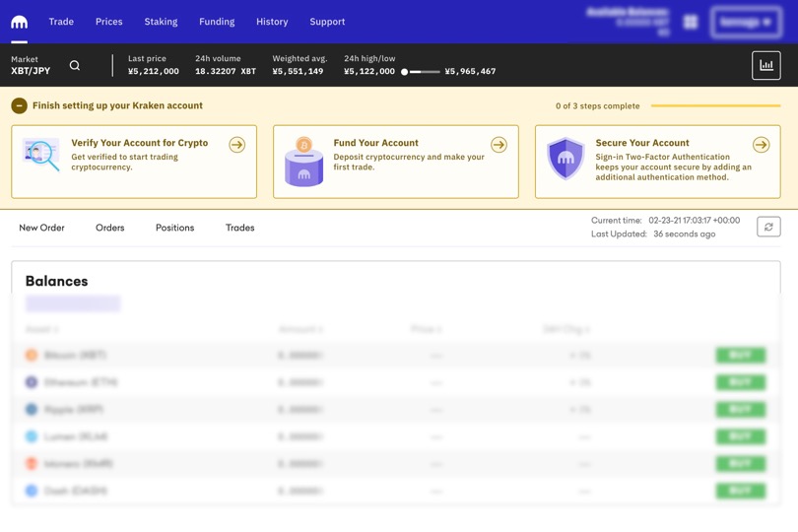Screen dimensions: 798x532
Task: Click the Kraken logo home icon
Action: coord(20,22)
